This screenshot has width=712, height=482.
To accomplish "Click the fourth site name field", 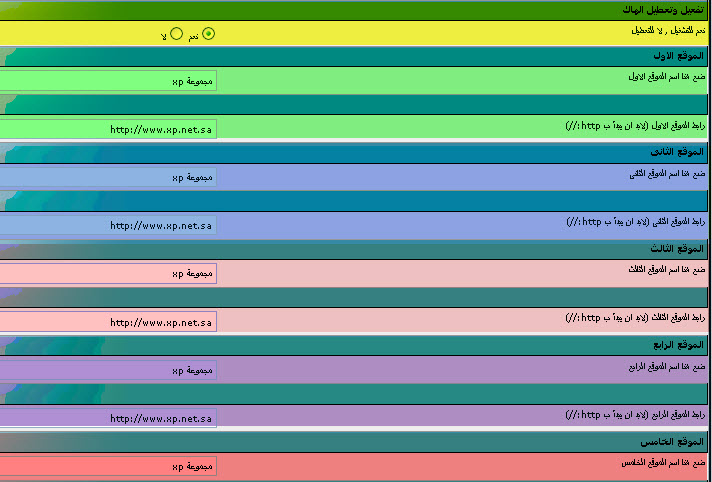I will pos(108,370).
